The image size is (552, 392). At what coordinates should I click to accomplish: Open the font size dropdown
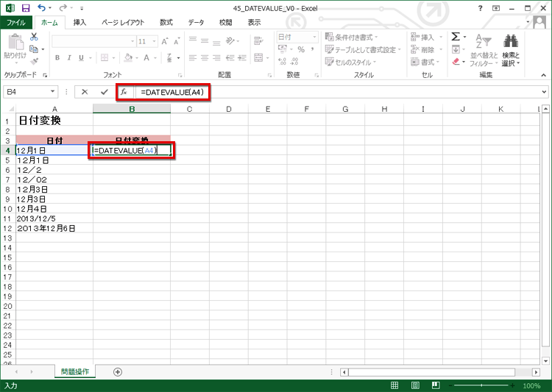point(155,41)
